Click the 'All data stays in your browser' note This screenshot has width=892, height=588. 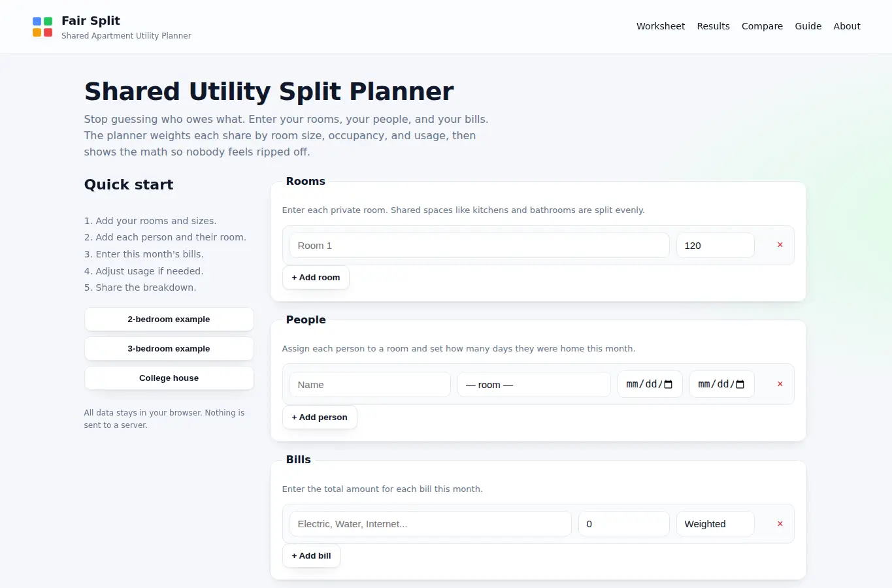[x=164, y=419]
